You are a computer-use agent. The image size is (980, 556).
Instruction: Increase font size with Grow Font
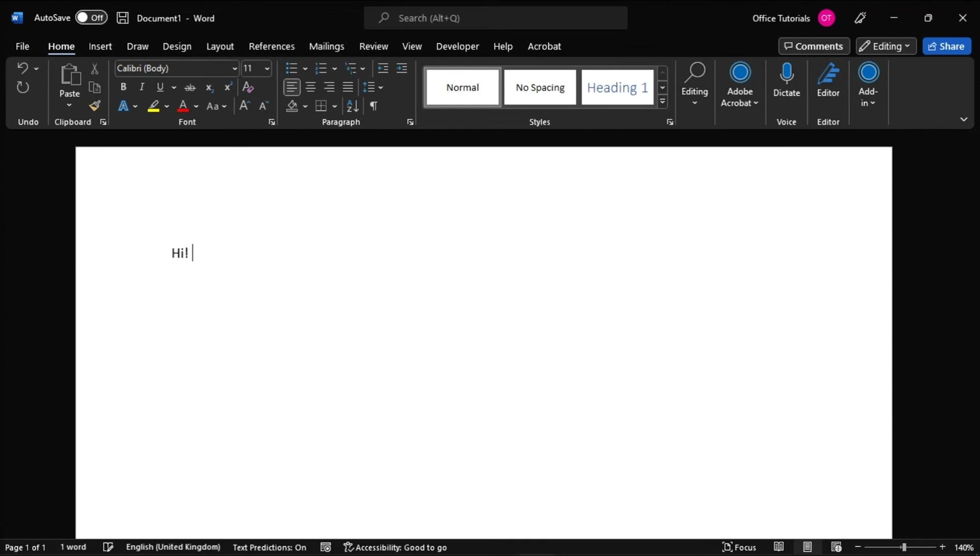click(244, 106)
